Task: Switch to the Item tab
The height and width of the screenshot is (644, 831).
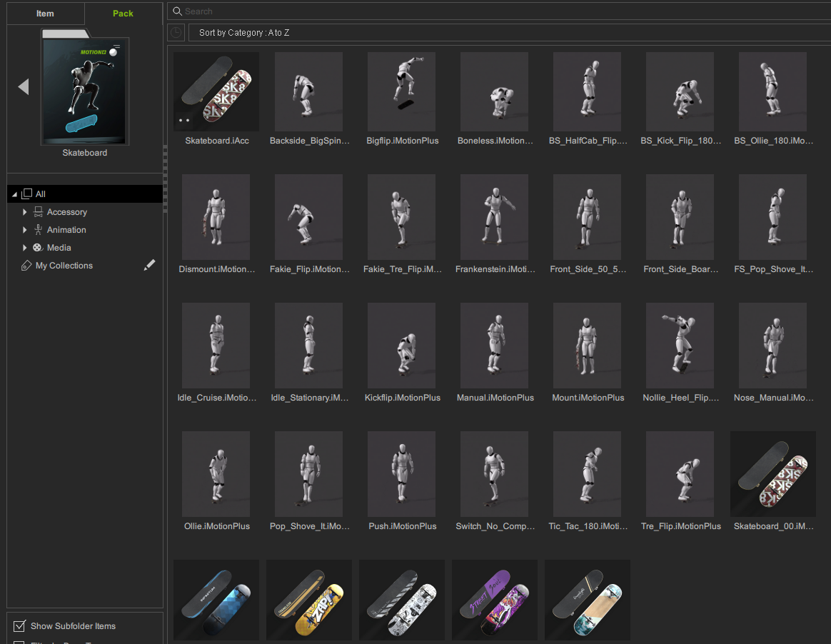Action: coord(45,14)
